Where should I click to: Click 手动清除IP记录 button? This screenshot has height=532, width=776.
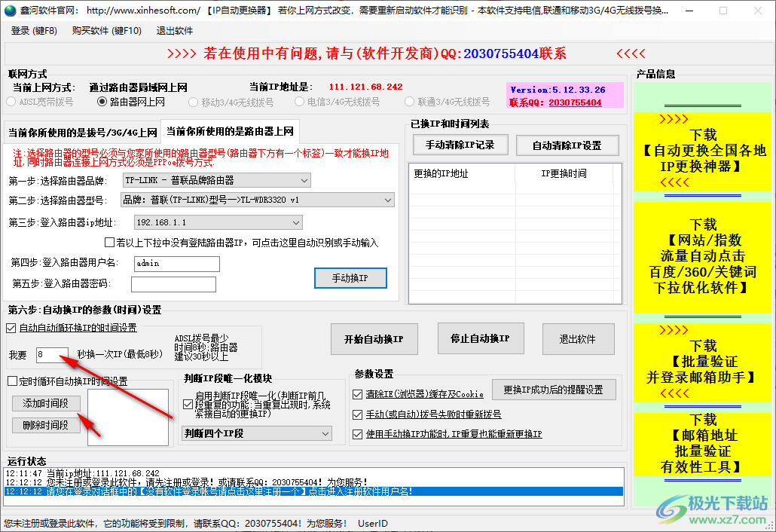point(460,145)
